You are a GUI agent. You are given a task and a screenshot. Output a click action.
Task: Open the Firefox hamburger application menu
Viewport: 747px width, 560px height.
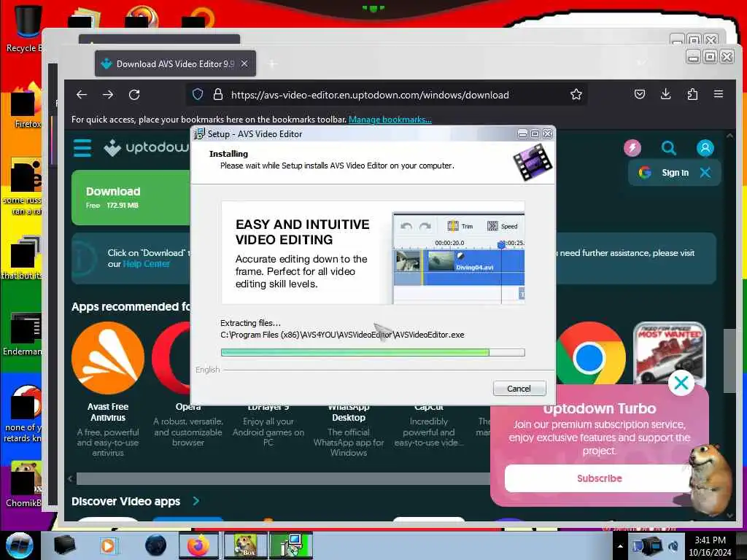[719, 94]
